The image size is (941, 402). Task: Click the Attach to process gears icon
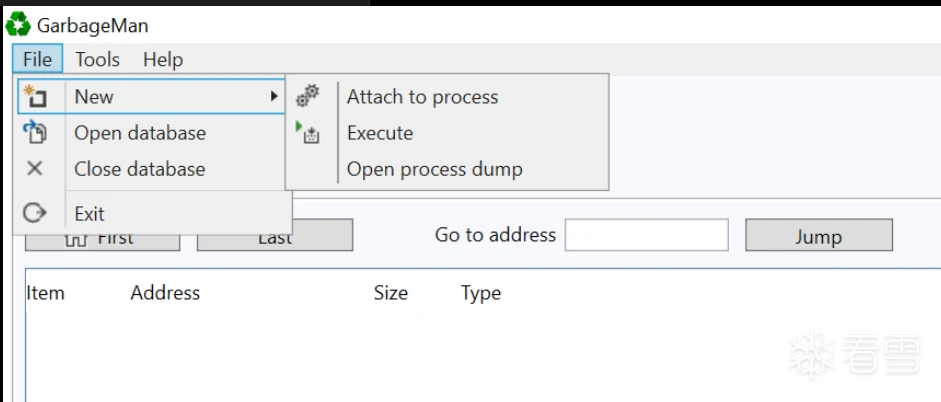tap(308, 97)
